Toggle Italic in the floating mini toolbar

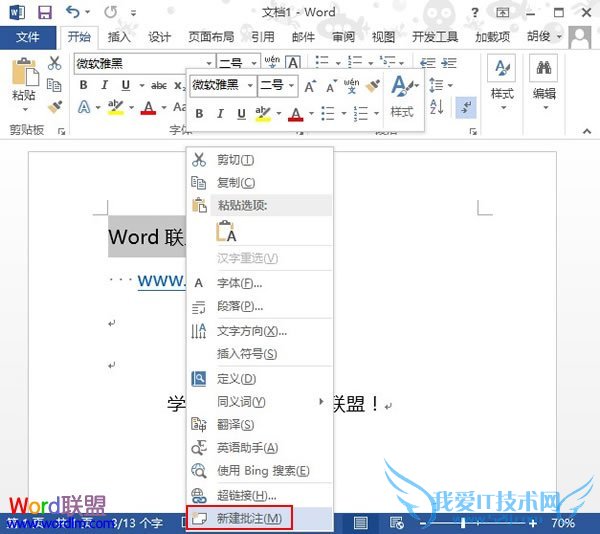tap(220, 114)
